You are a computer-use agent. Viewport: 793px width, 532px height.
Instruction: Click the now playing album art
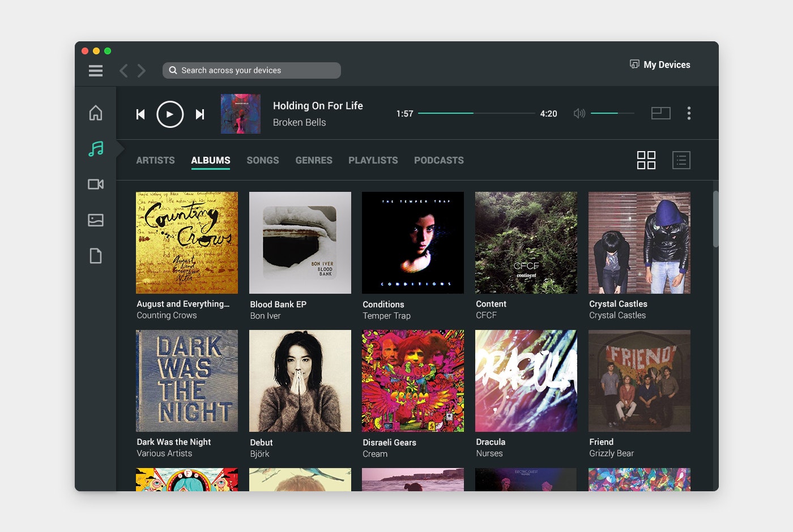pos(241,114)
